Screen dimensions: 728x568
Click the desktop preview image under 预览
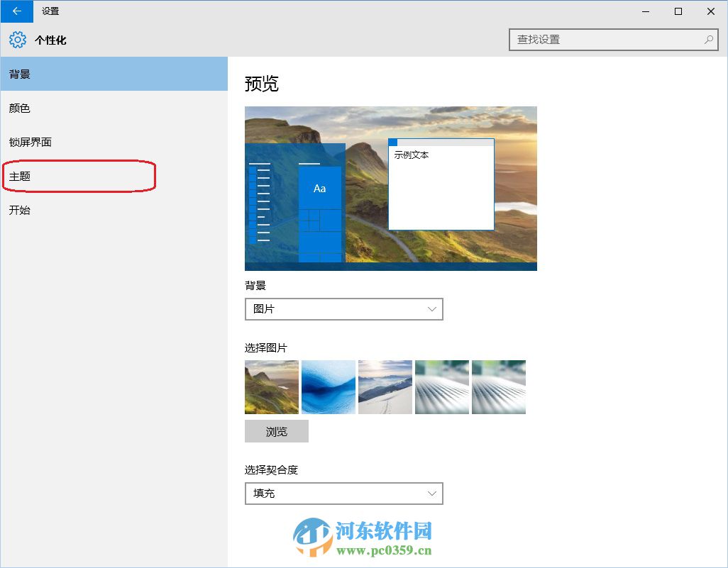click(390, 188)
